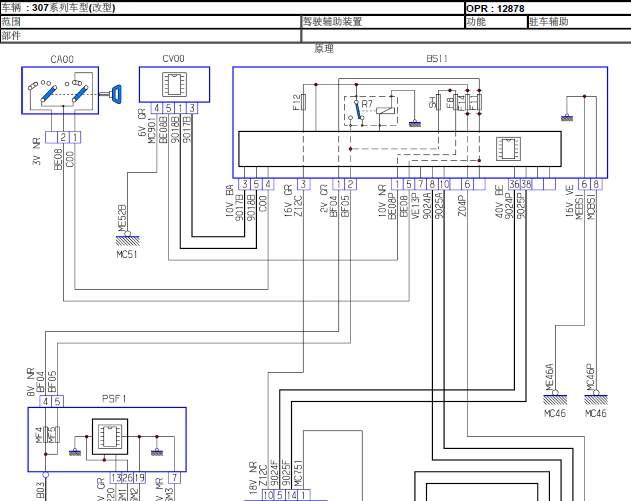Select the chip icon inside CV00

174,84
